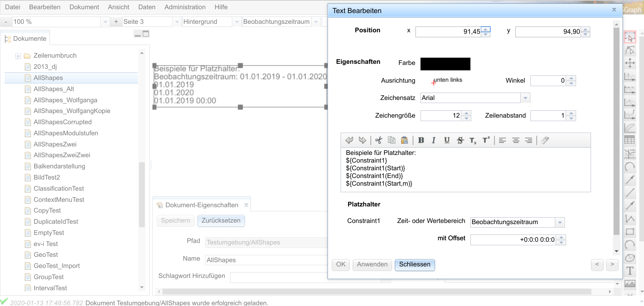Toggle underline formatting

click(x=447, y=140)
